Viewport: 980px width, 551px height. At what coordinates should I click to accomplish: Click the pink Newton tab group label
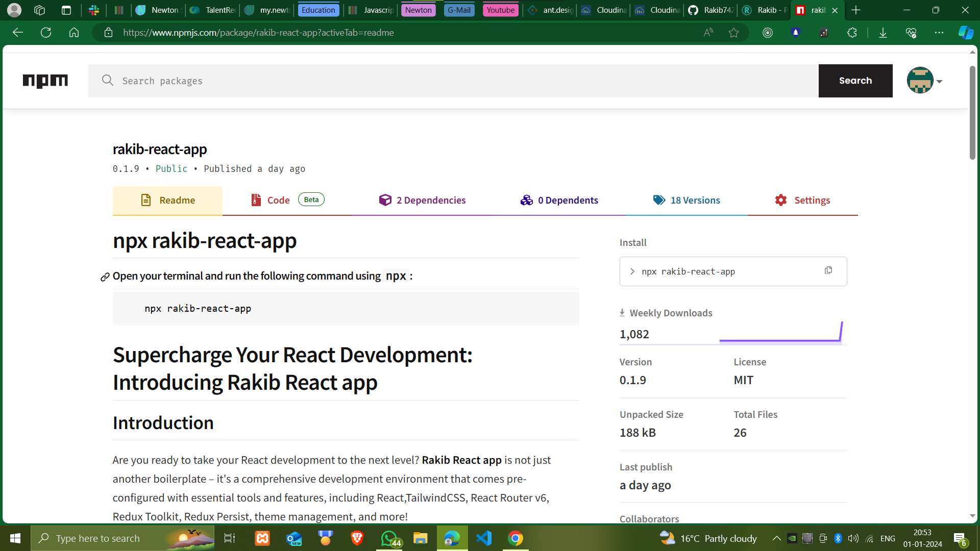point(418,10)
